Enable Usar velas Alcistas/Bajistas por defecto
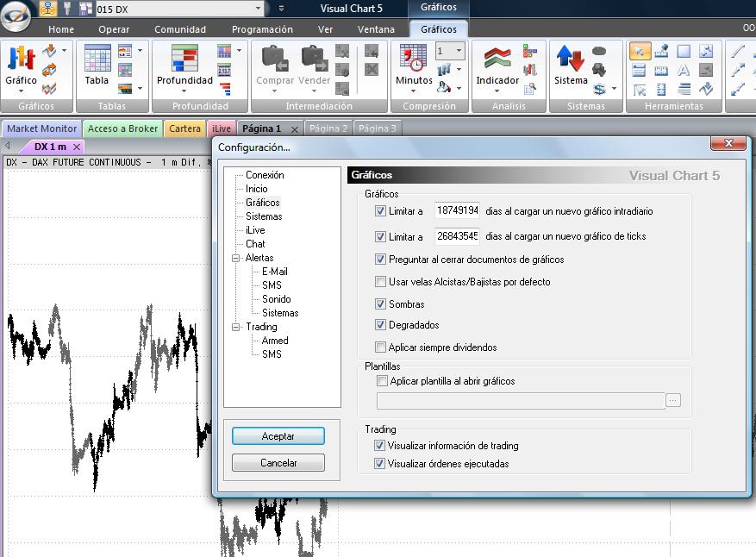This screenshot has height=557, width=756. pos(381,282)
